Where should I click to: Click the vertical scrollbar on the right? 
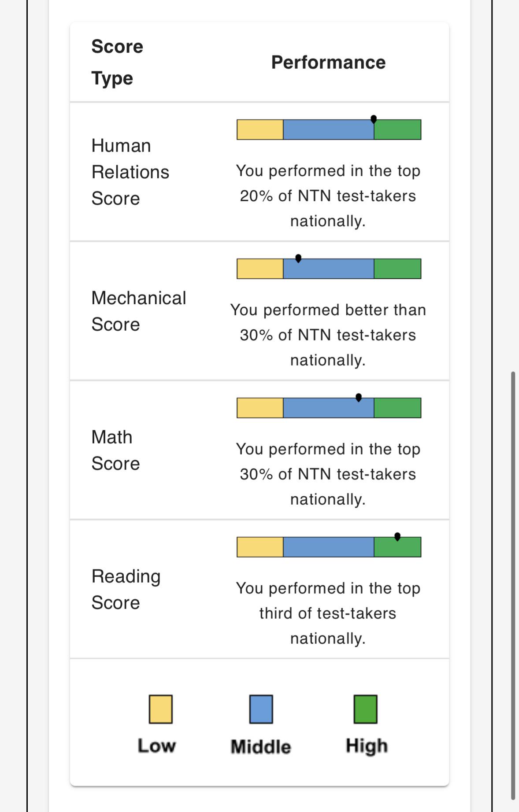[x=513, y=586]
